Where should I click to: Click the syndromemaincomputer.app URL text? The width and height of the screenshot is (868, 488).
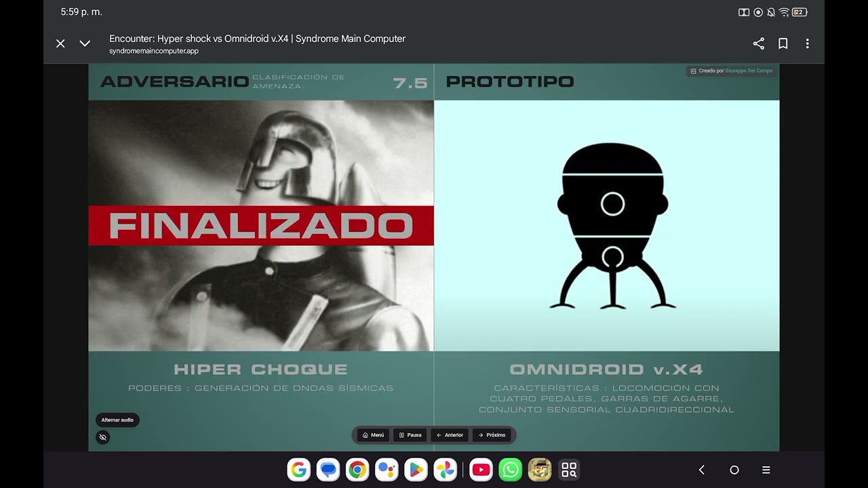154,51
